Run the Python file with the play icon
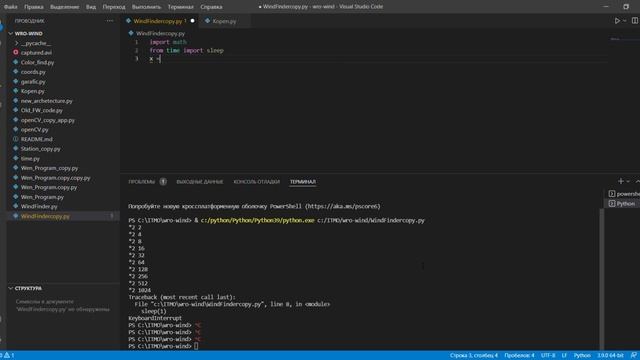This screenshot has height=360, width=640. point(617,21)
